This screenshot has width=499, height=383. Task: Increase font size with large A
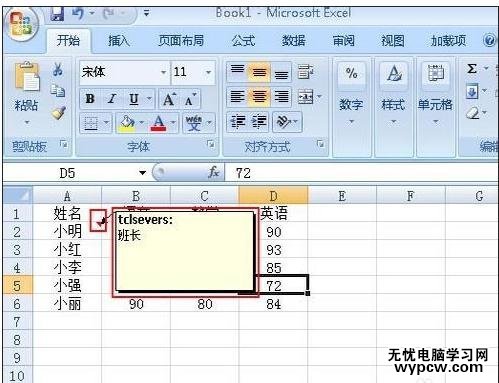click(x=169, y=99)
